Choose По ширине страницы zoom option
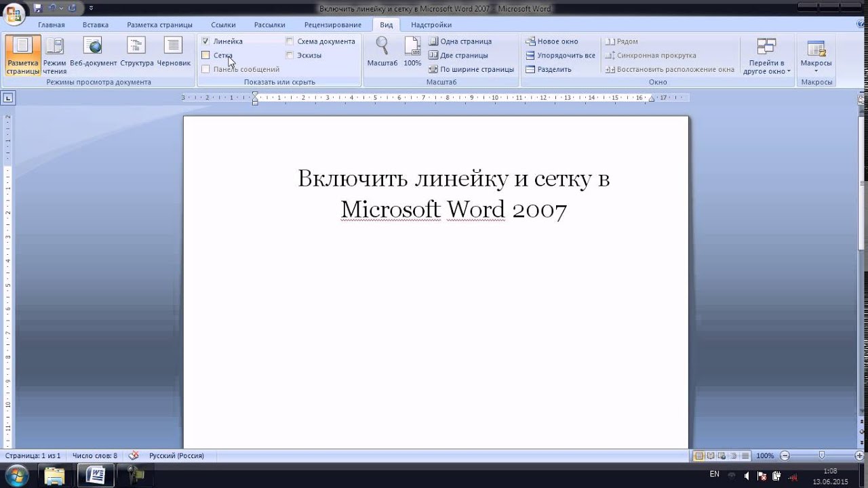868x488 pixels. tap(471, 69)
